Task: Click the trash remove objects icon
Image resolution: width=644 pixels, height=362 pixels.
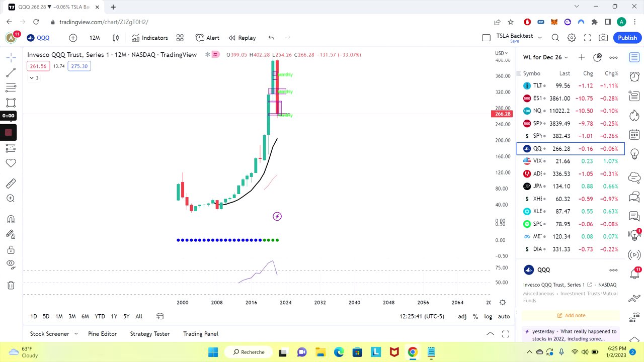Action: [x=11, y=286]
